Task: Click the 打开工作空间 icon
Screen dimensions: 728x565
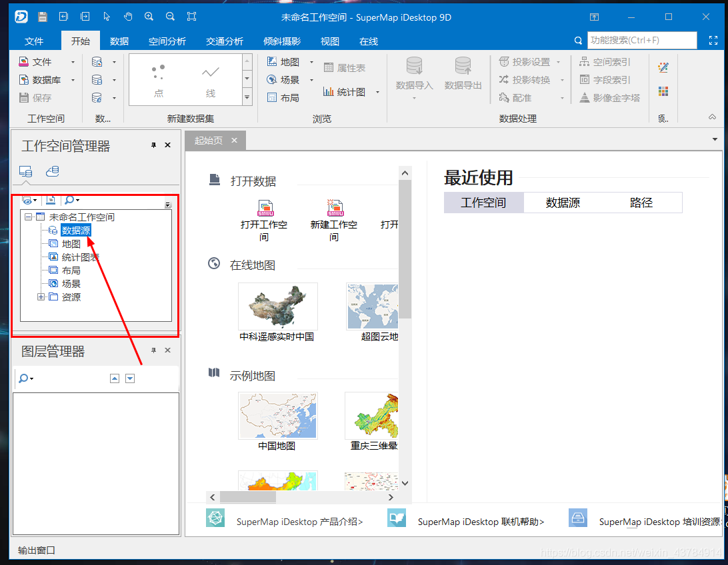Action: [265, 209]
